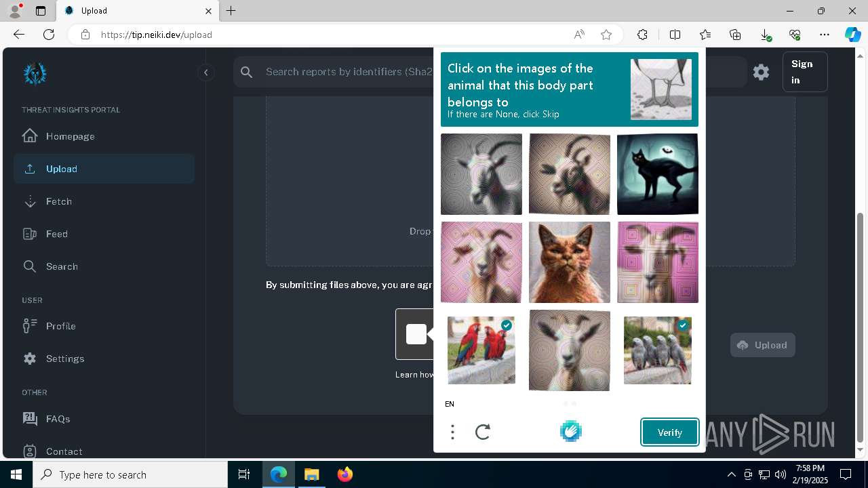Add this page to favorites star

[x=606, y=35]
